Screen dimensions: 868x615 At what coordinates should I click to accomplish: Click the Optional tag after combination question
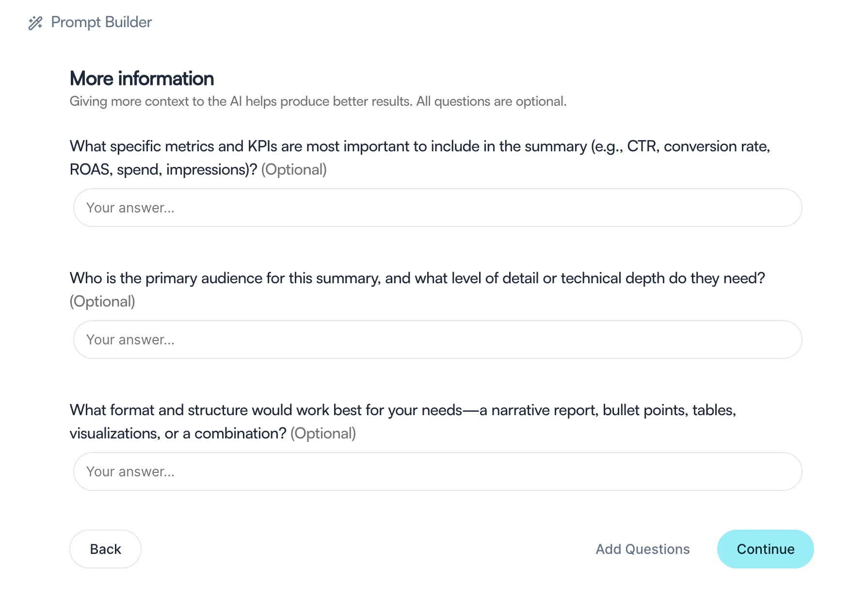(x=323, y=433)
